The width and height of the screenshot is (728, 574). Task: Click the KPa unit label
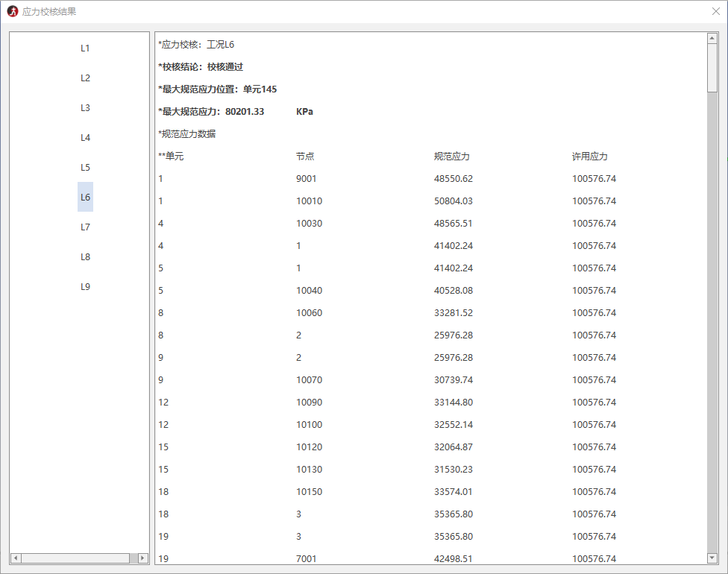pyautogui.click(x=304, y=111)
